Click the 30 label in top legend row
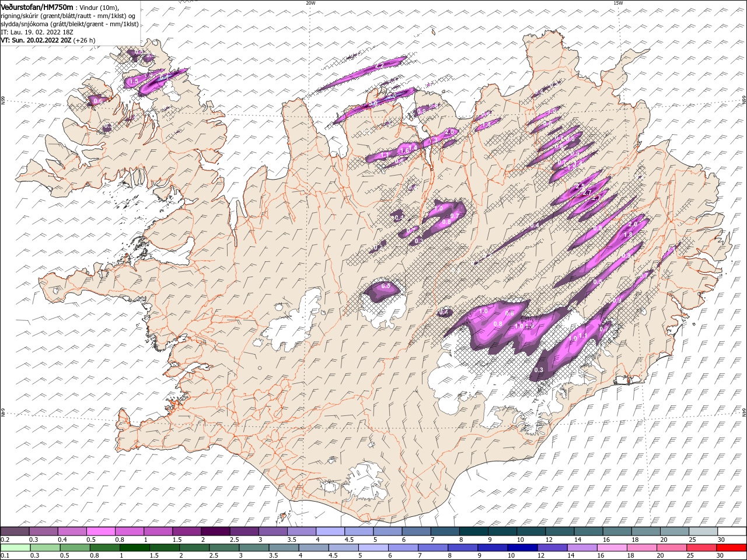The height and width of the screenshot is (560, 747). (721, 540)
